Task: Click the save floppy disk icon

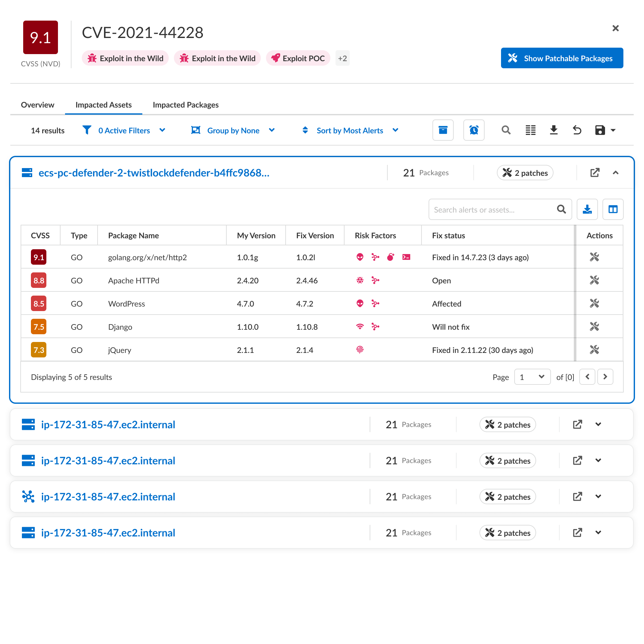Action: point(600,130)
